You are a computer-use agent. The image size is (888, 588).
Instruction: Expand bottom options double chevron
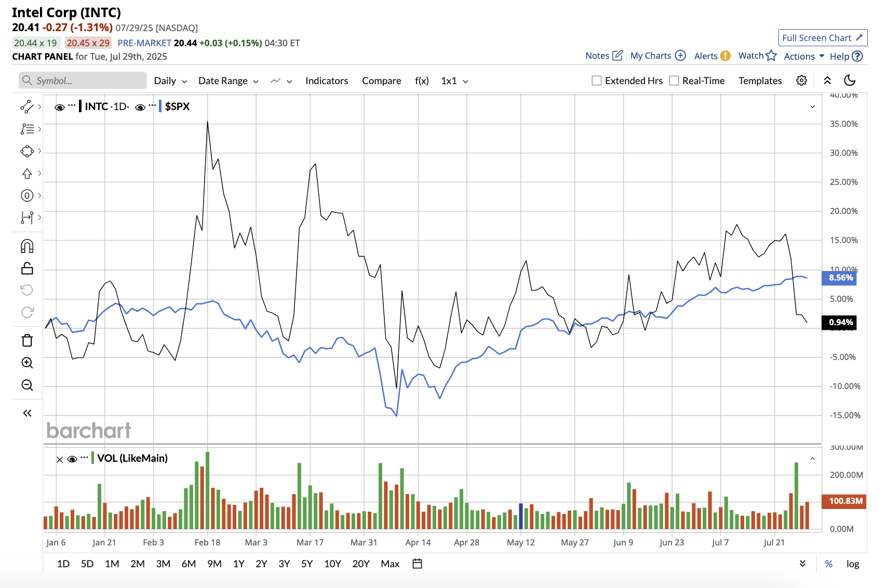point(802,564)
